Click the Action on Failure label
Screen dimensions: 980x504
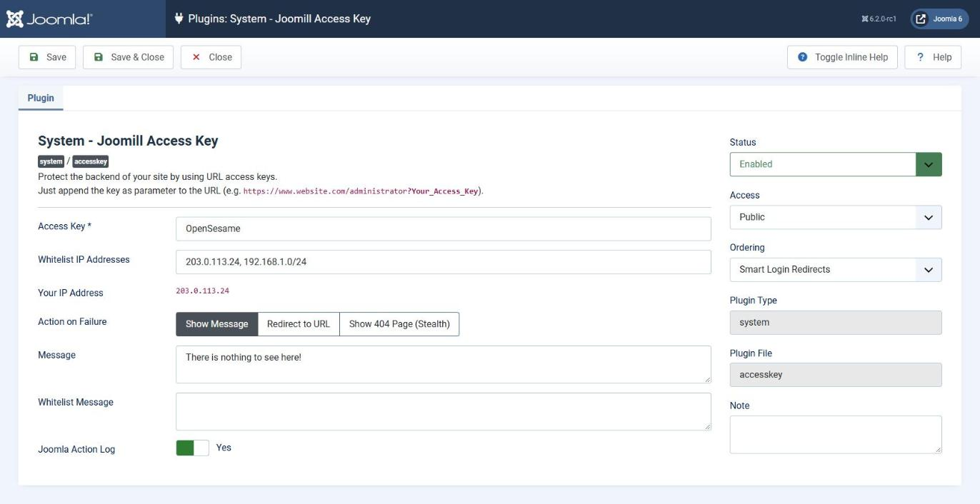[x=72, y=322]
